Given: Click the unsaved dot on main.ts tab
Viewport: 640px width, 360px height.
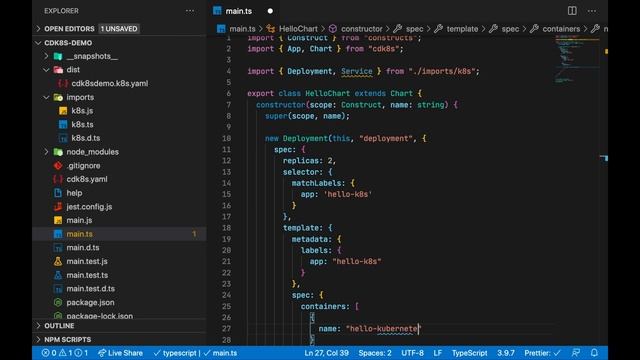Looking at the screenshot, I should [x=270, y=11].
